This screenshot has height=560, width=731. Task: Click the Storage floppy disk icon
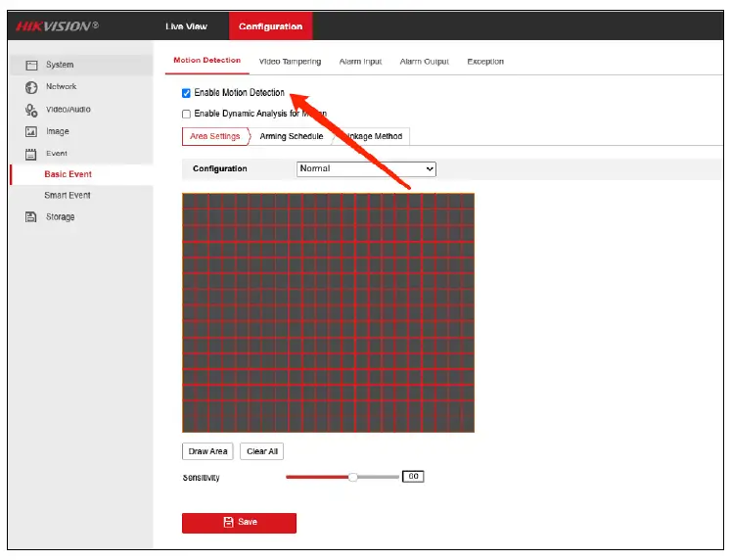30,216
